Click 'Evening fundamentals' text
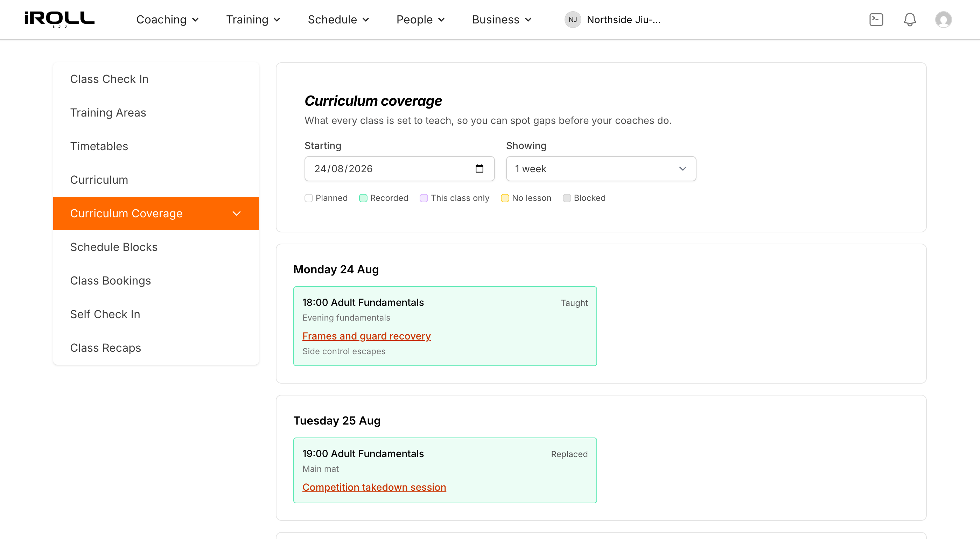This screenshot has width=980, height=539. coord(346,317)
